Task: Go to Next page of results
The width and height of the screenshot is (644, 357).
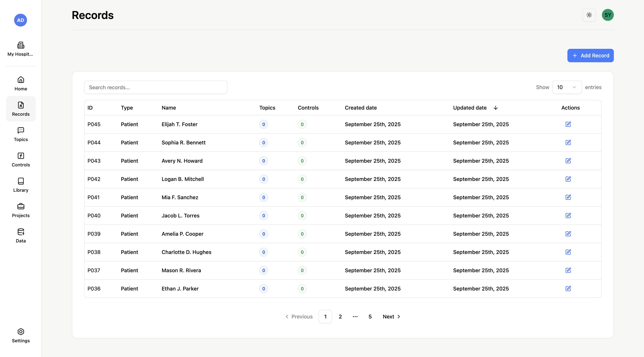Action: point(391,317)
